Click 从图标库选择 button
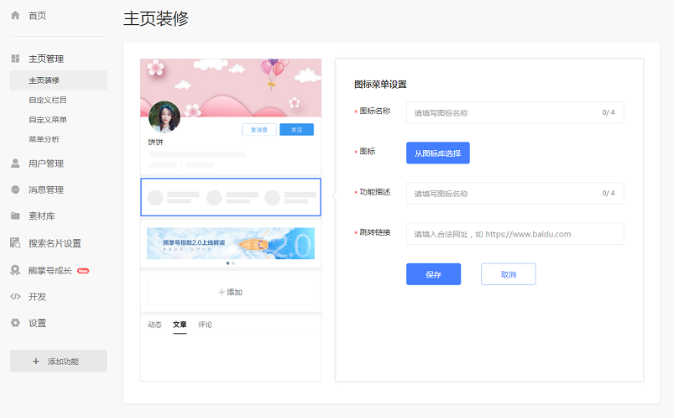675x418 pixels. 438,153
